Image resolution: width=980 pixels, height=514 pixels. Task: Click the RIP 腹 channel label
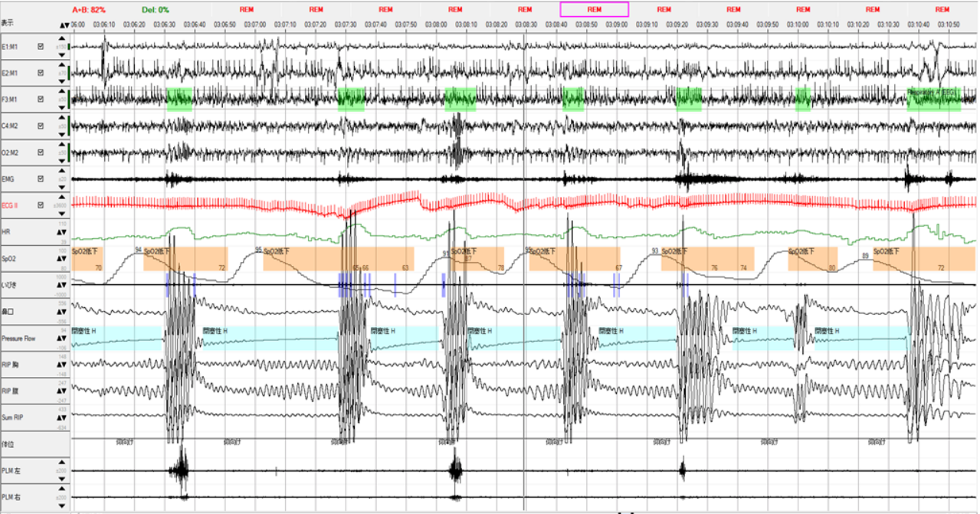[10, 391]
